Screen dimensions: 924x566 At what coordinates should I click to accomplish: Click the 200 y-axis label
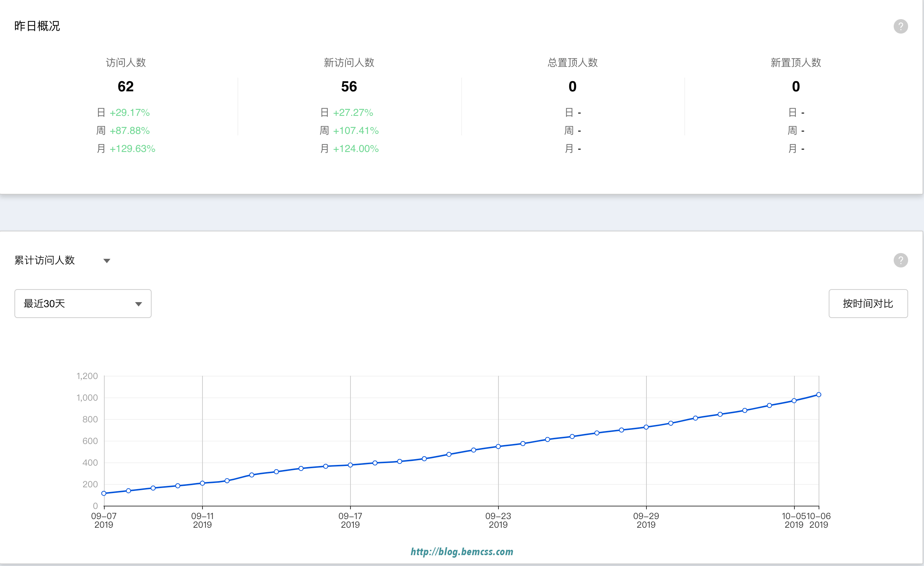(90, 484)
